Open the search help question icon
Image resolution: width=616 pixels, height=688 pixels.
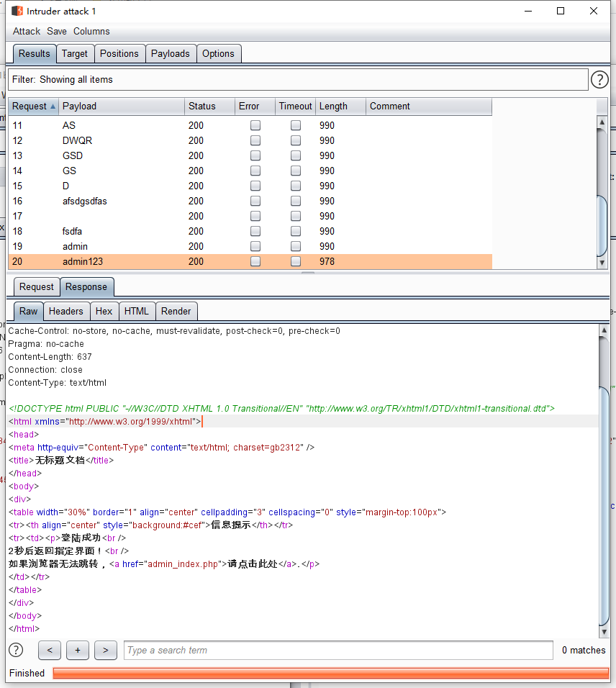click(x=16, y=650)
